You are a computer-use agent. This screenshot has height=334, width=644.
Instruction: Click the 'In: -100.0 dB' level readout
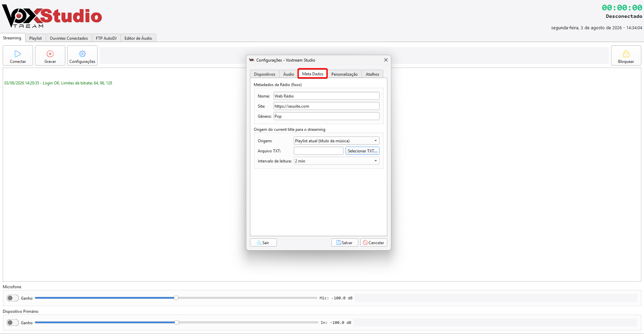pyautogui.click(x=336, y=323)
